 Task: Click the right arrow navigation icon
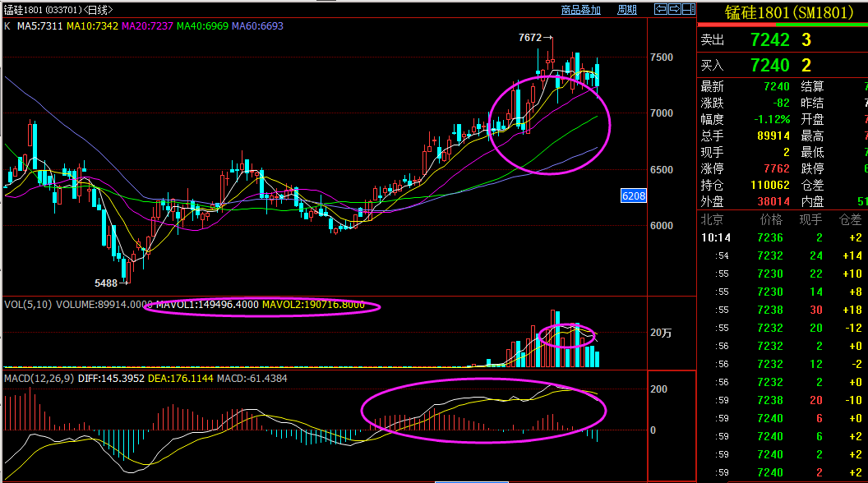[x=675, y=10]
